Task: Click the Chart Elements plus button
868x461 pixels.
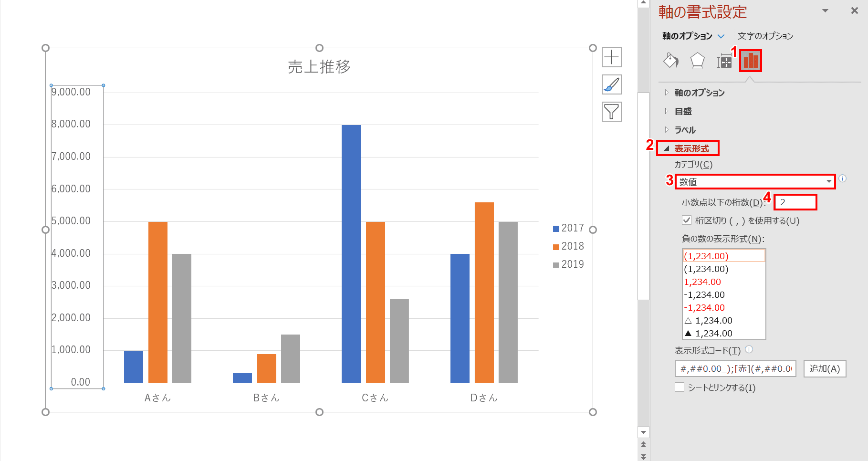Action: 611,57
